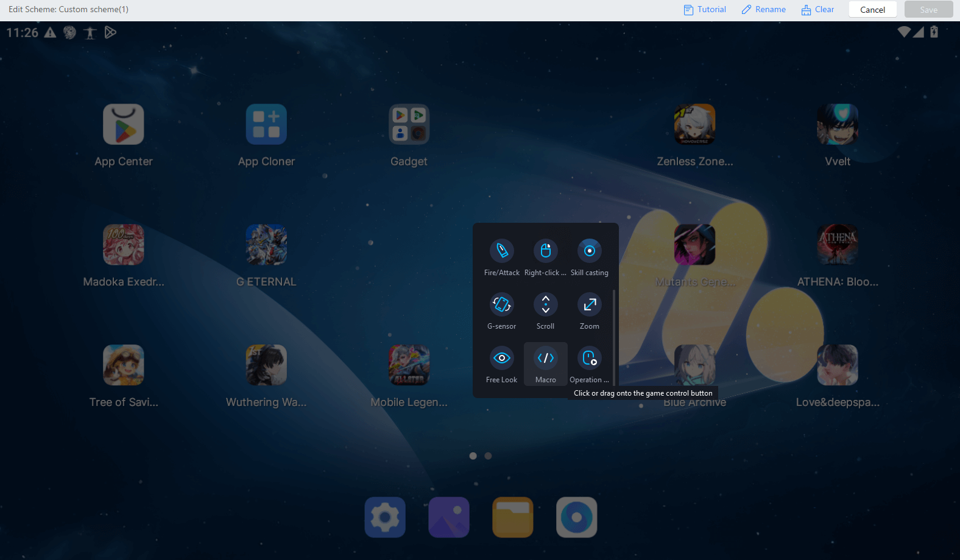This screenshot has width=960, height=560.
Task: Click the Play Store status bar icon
Action: [110, 32]
